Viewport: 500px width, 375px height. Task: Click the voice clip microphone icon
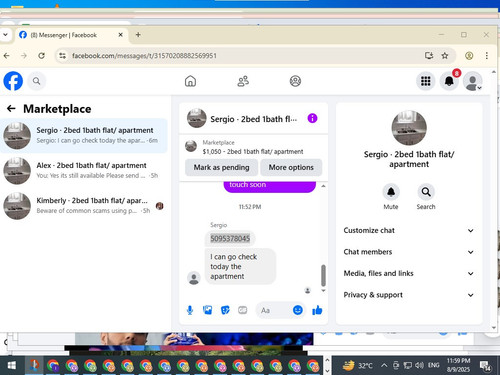click(x=190, y=310)
